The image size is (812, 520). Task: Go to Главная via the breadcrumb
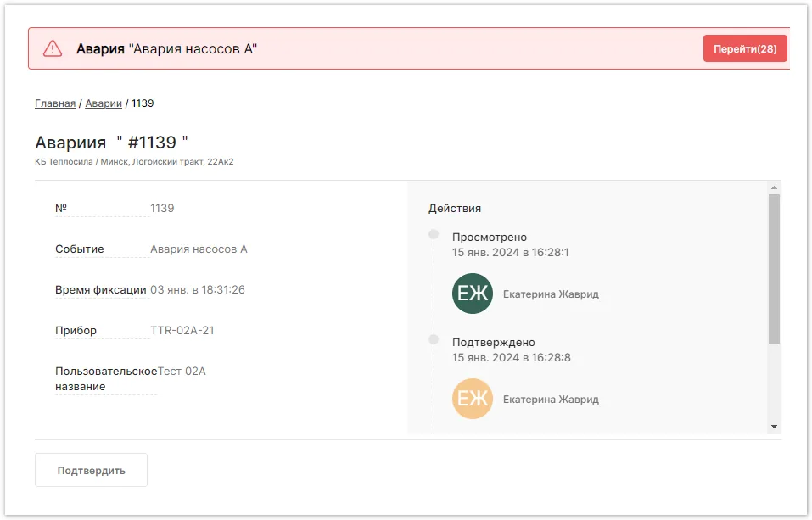55,103
